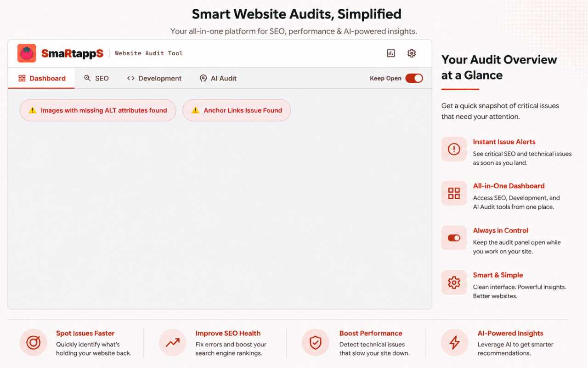
Task: Open the bar chart report icon
Action: coord(391,53)
